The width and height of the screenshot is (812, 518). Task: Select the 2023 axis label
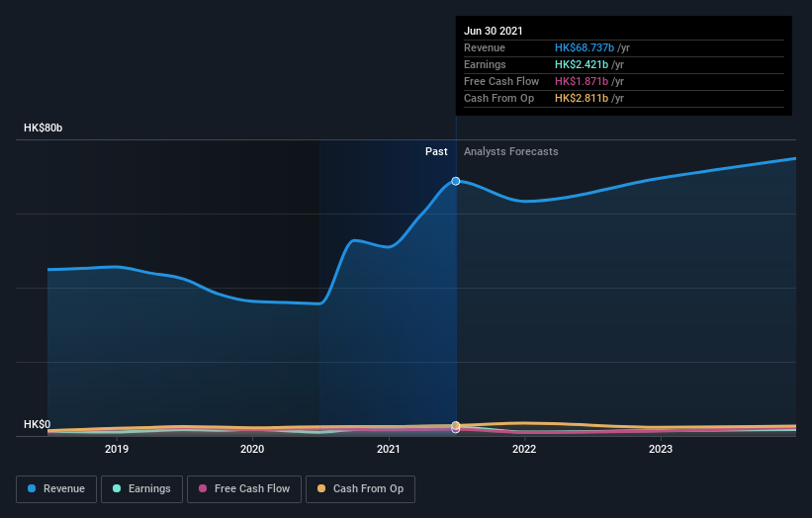point(661,449)
